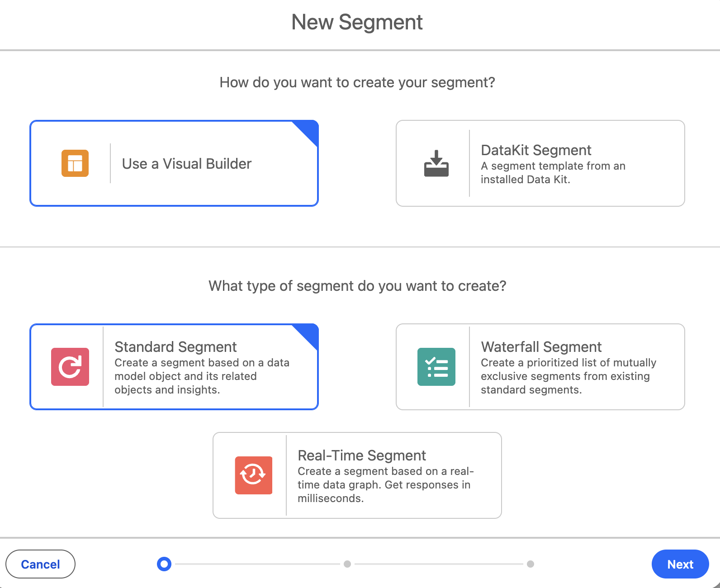Click the active first step progress indicator
Screen dimensions: 720x588
click(x=164, y=564)
